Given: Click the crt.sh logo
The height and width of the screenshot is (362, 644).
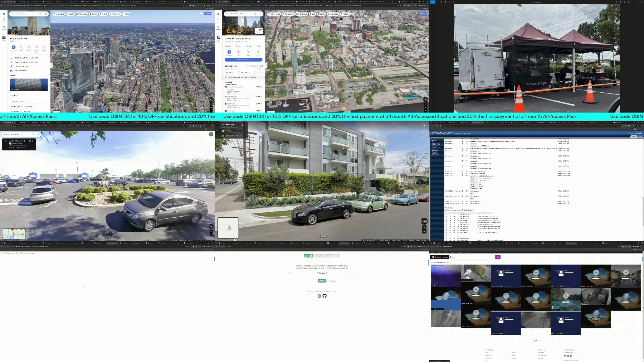Looking at the screenshot, I should coord(308,256).
